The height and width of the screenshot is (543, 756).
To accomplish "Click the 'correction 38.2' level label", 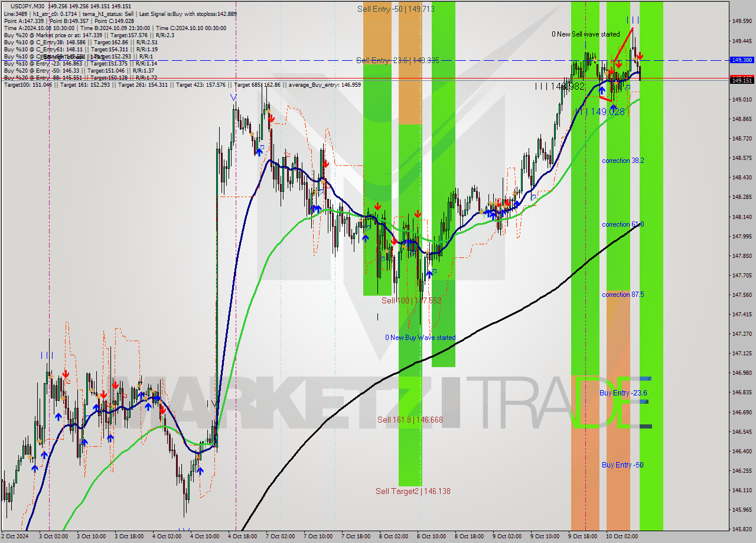I will (x=623, y=161).
